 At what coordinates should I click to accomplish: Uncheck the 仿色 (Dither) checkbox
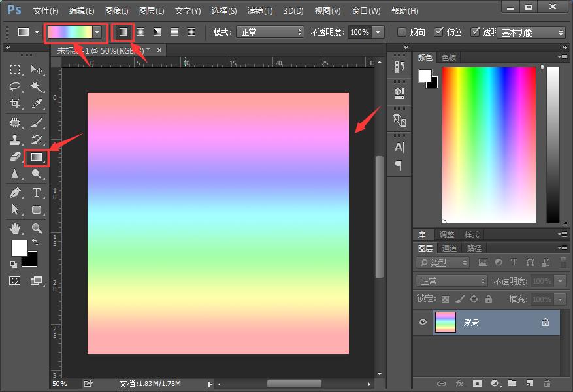point(439,32)
